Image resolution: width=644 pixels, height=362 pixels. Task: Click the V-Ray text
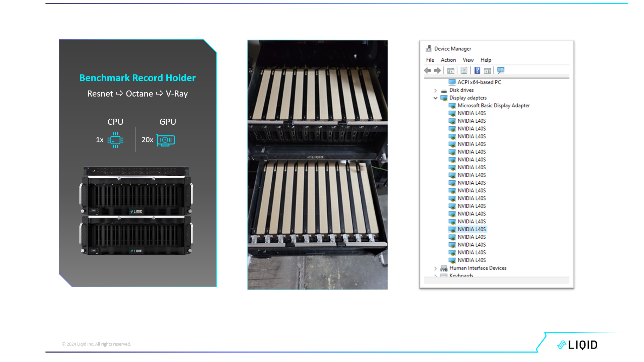177,94
